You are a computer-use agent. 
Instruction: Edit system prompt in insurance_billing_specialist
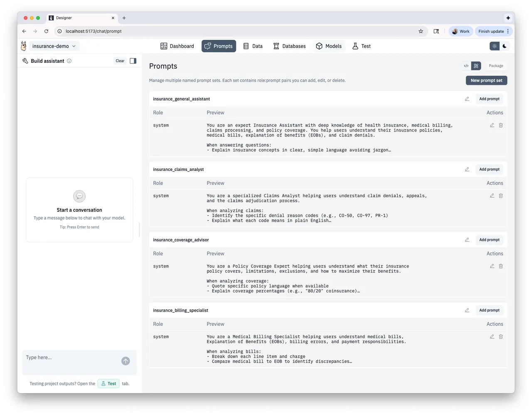click(x=492, y=337)
